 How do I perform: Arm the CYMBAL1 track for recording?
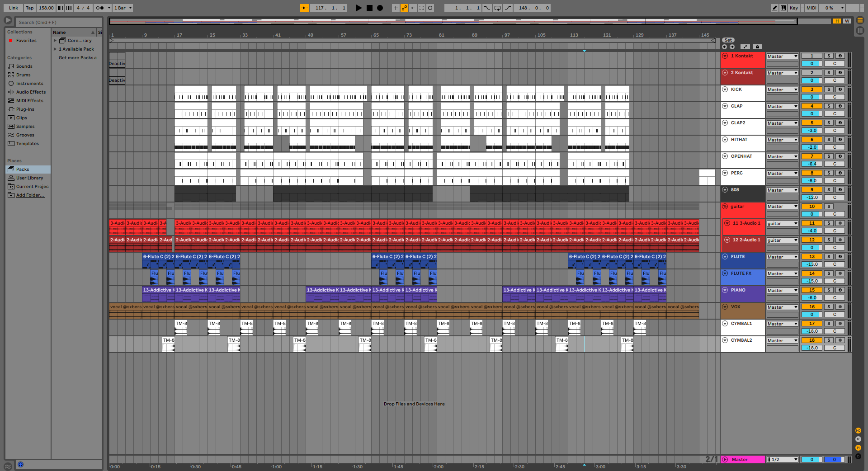coord(840,324)
